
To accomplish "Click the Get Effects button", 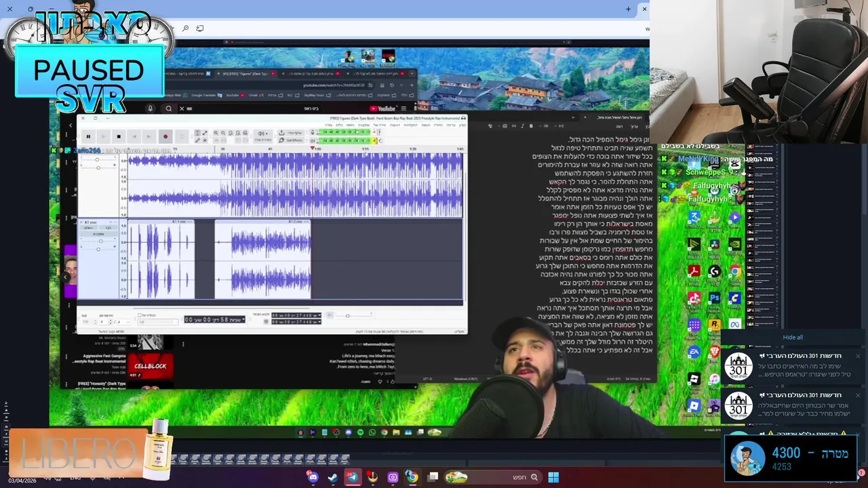I will point(290,140).
